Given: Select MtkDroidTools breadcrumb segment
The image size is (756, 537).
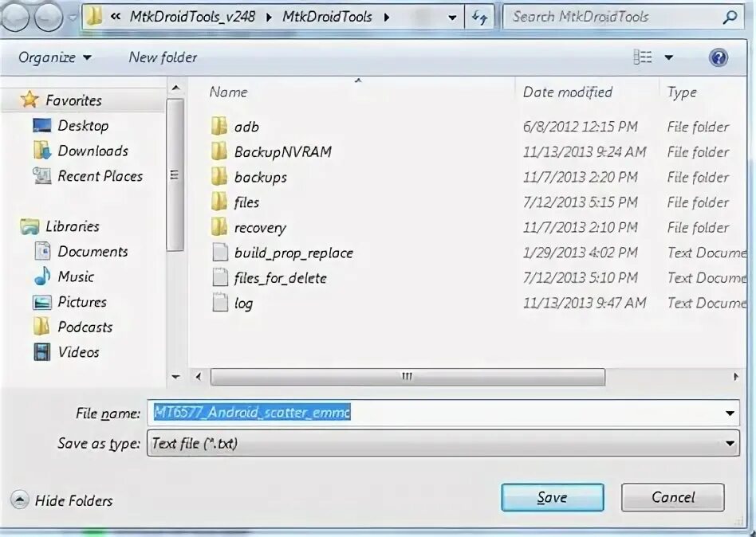Looking at the screenshot, I should (327, 17).
